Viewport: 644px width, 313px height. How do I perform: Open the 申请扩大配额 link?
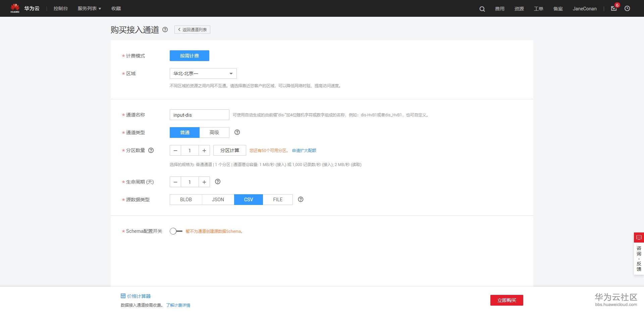click(304, 151)
